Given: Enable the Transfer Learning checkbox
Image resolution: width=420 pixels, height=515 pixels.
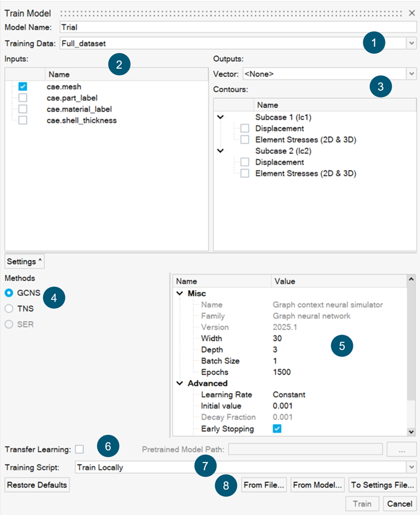Looking at the screenshot, I should [x=79, y=449].
